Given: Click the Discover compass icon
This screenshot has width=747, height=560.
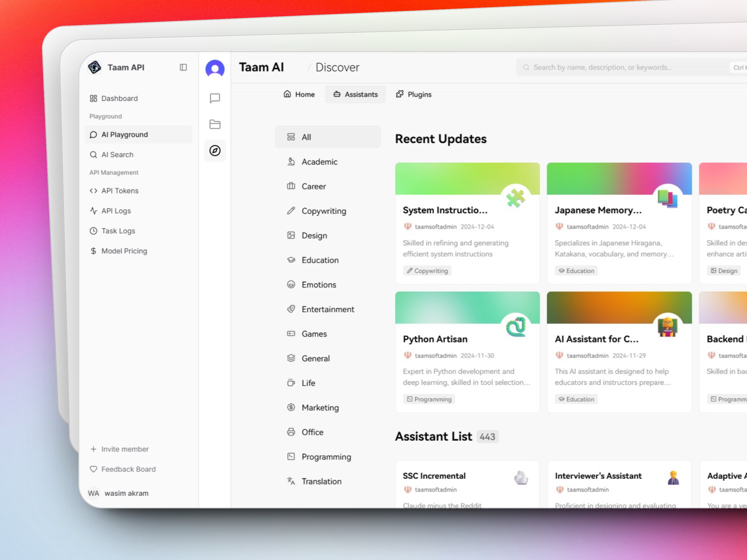Looking at the screenshot, I should (215, 151).
